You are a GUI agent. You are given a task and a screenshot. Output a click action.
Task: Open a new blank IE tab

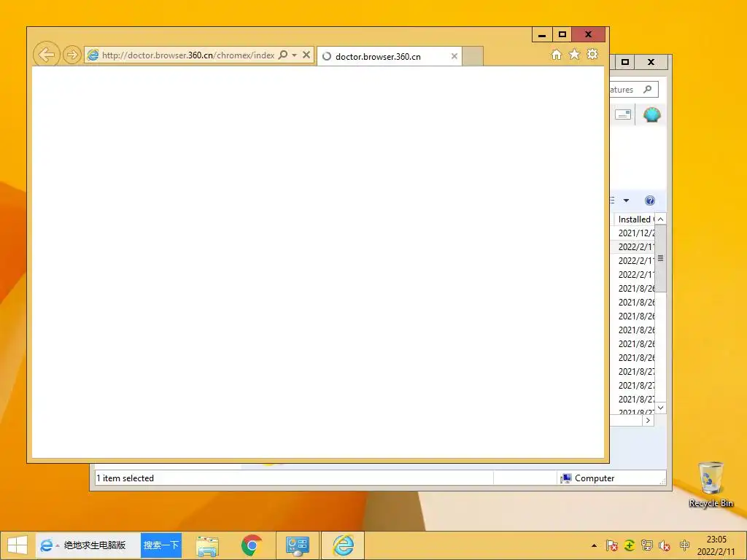(x=473, y=56)
